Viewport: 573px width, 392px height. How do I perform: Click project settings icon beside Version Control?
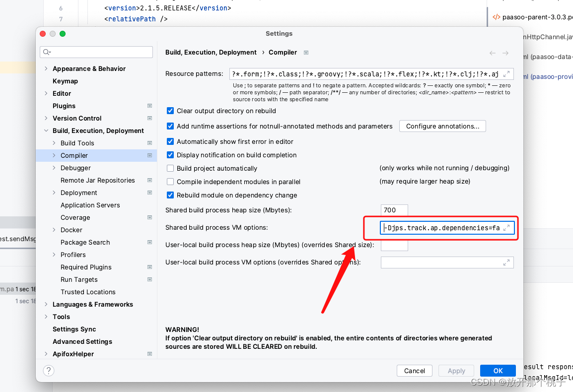(x=149, y=119)
